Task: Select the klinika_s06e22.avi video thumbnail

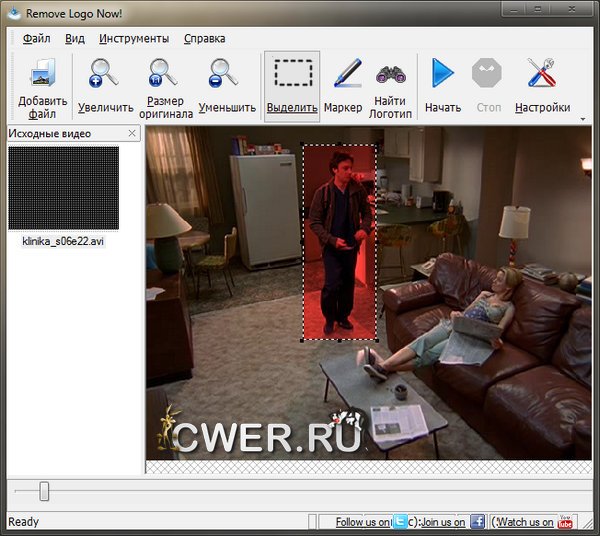Action: [63, 189]
